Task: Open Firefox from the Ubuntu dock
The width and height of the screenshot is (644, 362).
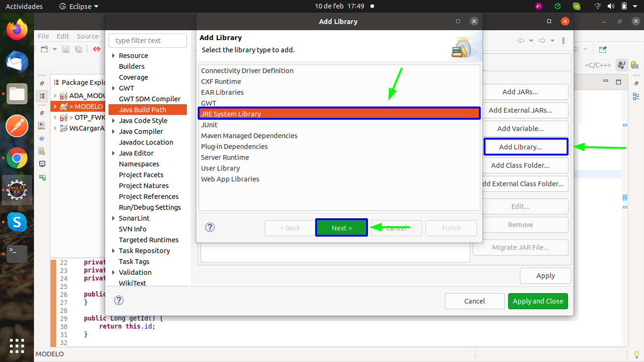Action: pyautogui.click(x=17, y=30)
